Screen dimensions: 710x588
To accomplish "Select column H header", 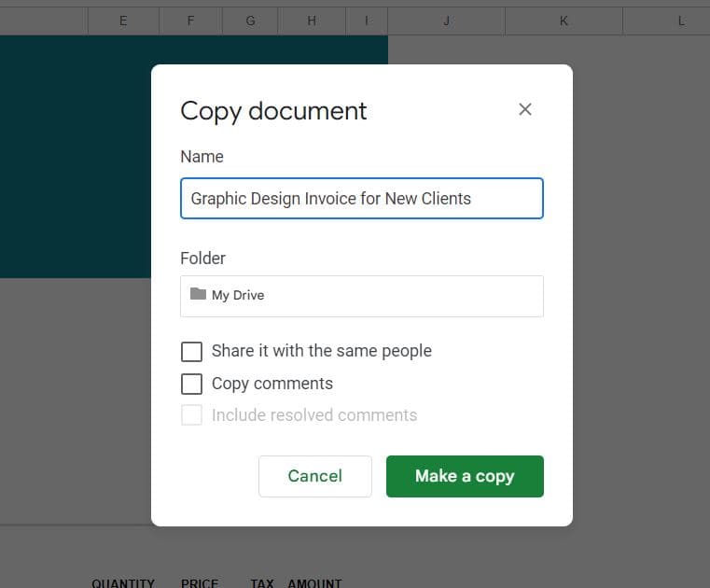I will [x=312, y=21].
